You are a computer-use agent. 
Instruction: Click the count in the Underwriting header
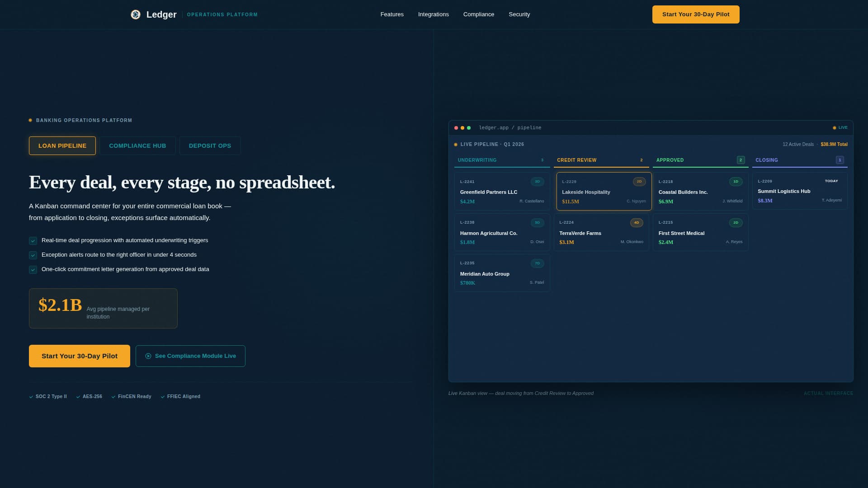pyautogui.click(x=542, y=160)
